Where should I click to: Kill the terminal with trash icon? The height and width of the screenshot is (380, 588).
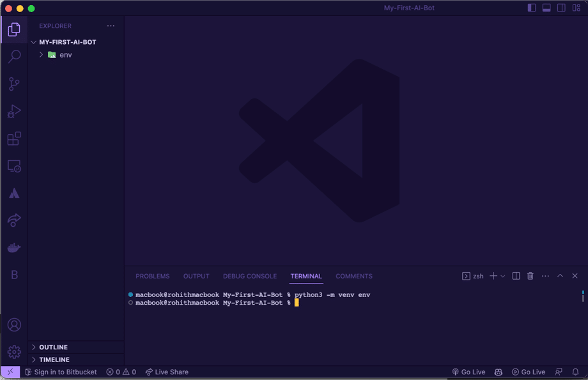click(530, 276)
